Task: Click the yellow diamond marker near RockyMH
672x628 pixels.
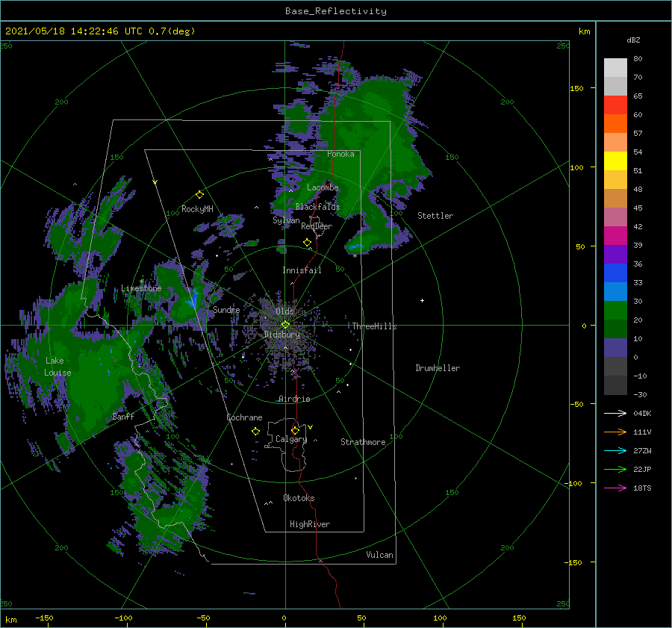Action: point(199,195)
